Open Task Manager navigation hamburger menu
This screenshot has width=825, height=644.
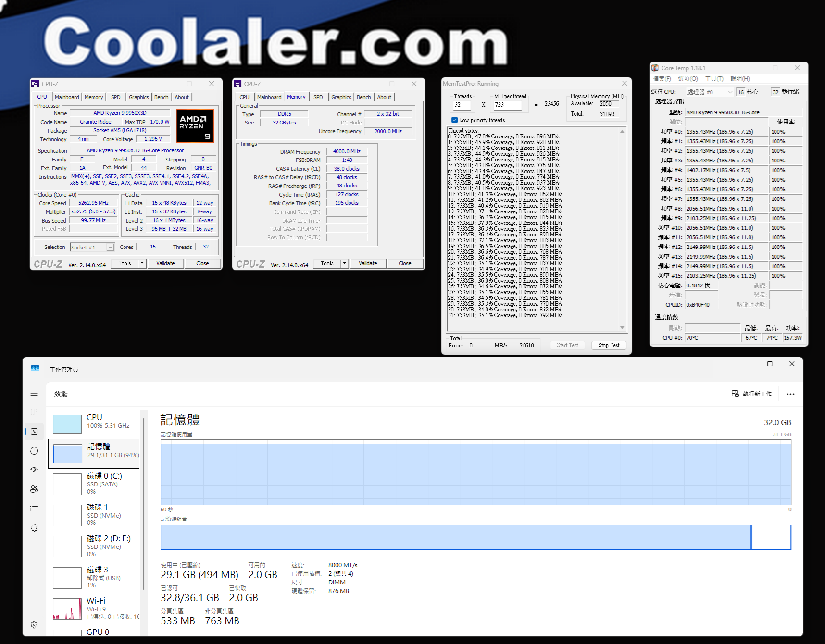pos(34,393)
